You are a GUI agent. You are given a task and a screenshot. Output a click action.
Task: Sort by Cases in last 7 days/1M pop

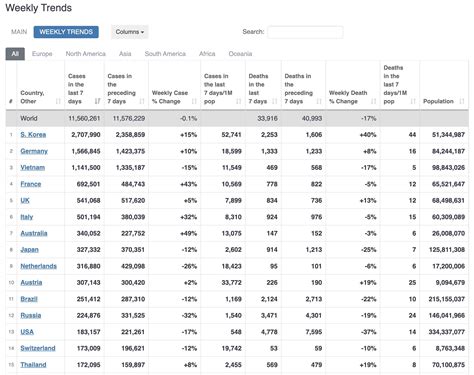point(238,101)
